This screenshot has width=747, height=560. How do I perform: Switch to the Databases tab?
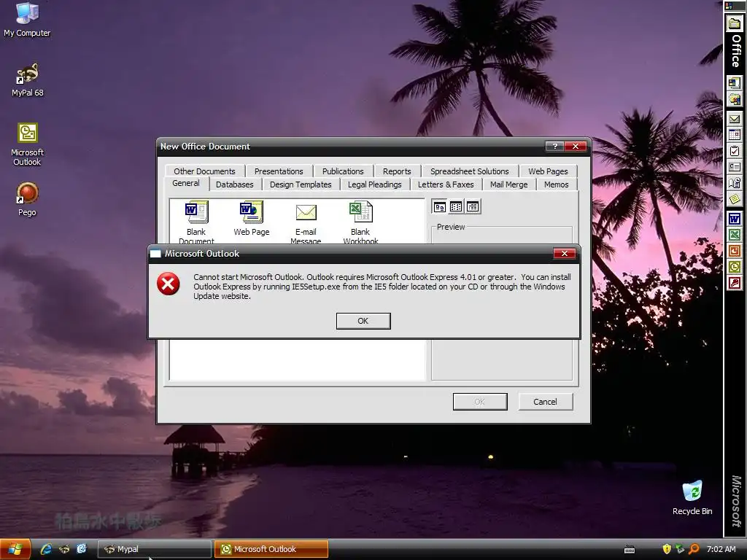click(x=234, y=184)
